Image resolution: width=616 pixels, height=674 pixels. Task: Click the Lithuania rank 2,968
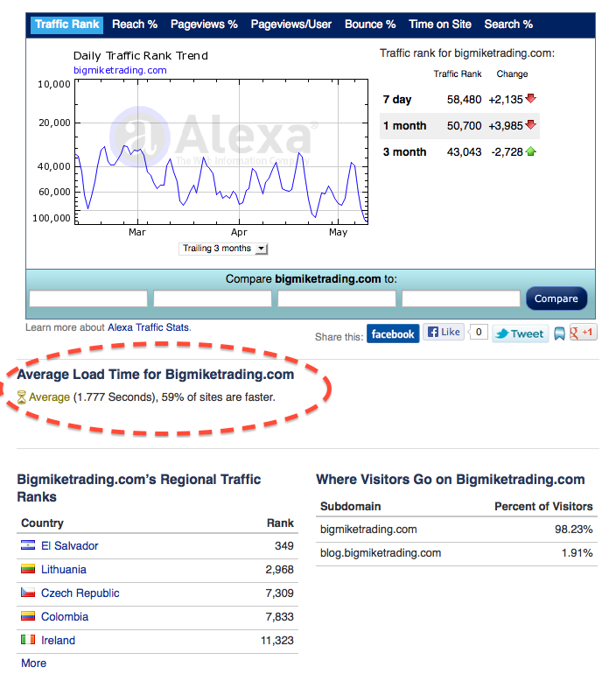(x=280, y=570)
